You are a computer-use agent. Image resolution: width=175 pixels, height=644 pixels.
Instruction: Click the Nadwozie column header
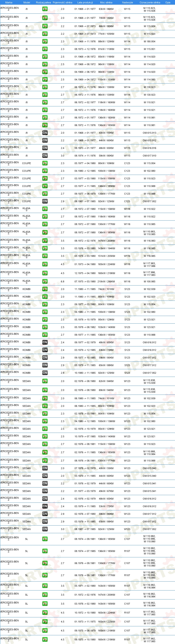point(128,2)
